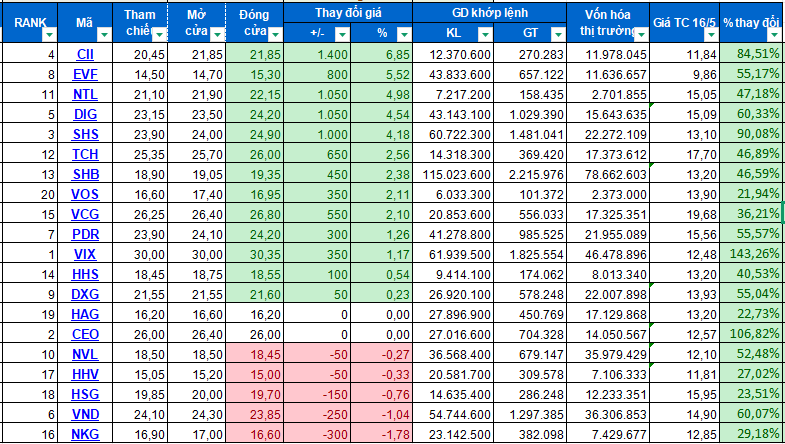785x444 pixels.
Task: Select SHB's market cap cell 78.662.603
Action: click(608, 174)
